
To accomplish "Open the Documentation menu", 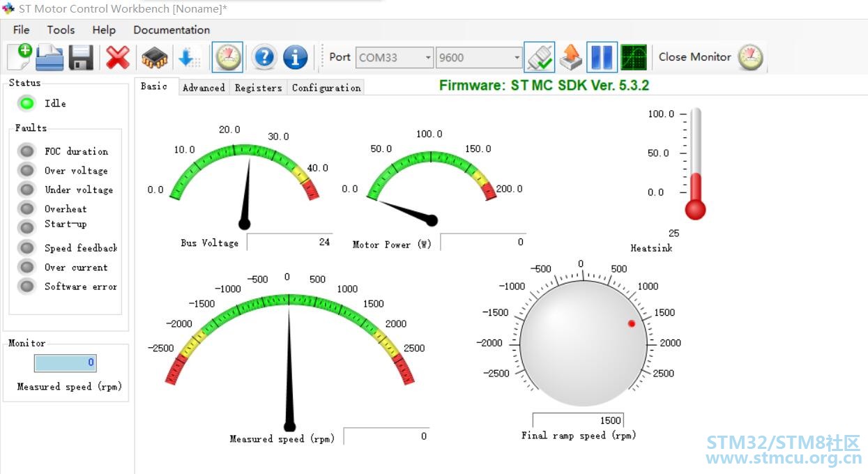I will (172, 30).
